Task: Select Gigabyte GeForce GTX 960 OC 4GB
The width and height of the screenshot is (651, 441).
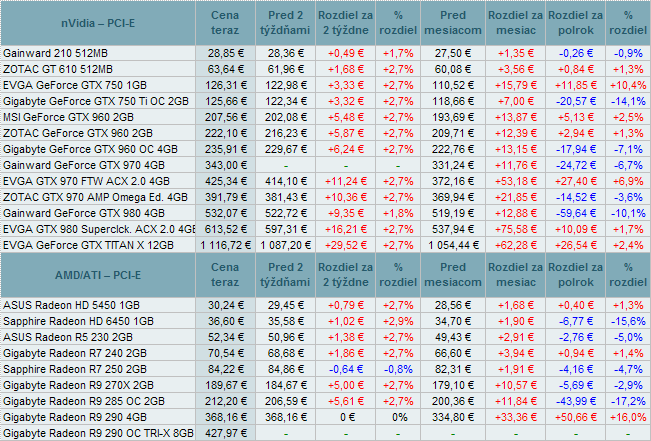Action: (x=90, y=149)
